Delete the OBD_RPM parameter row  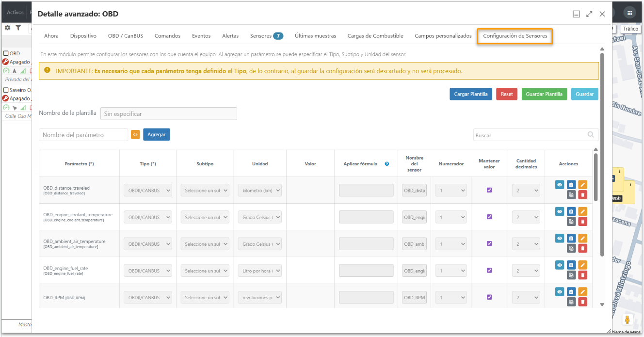[x=583, y=302]
